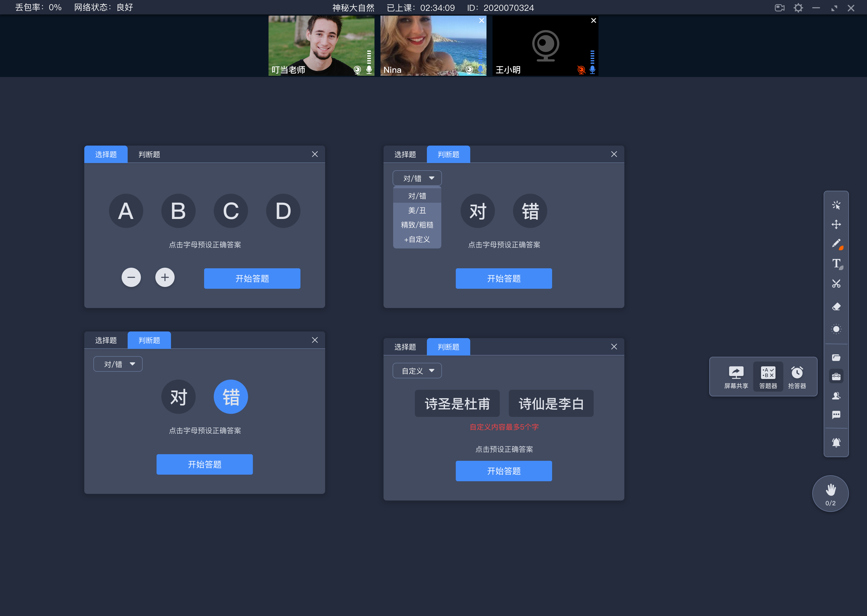Screen dimensions: 867x616
Task: Click minus stepper to reduce answer options
Action: coord(131,278)
